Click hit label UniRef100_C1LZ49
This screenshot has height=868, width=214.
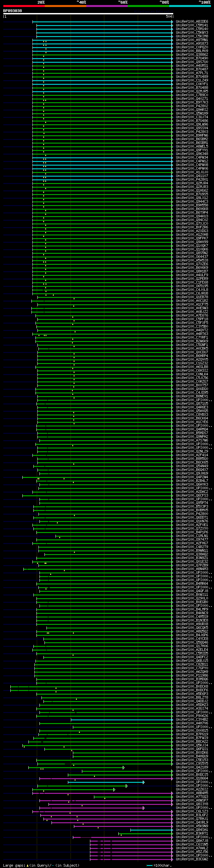coord(192,80)
